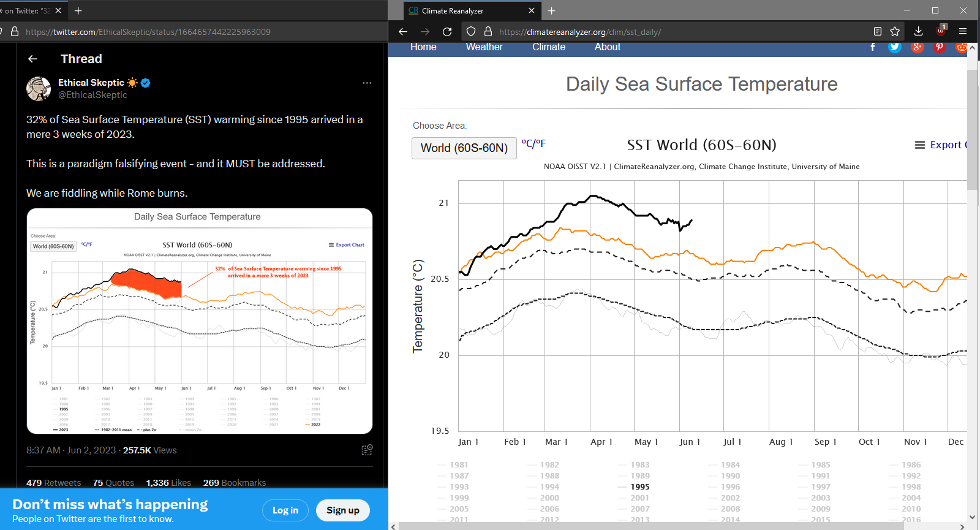Close the Twitter browser tab
Image resolution: width=980 pixels, height=530 pixels.
click(58, 10)
